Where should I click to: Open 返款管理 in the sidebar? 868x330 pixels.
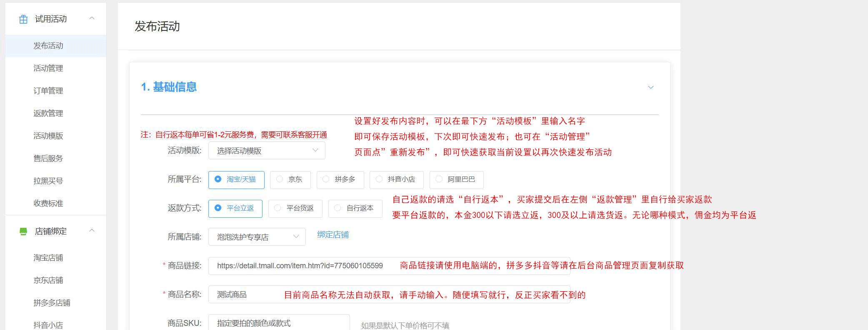click(x=48, y=113)
